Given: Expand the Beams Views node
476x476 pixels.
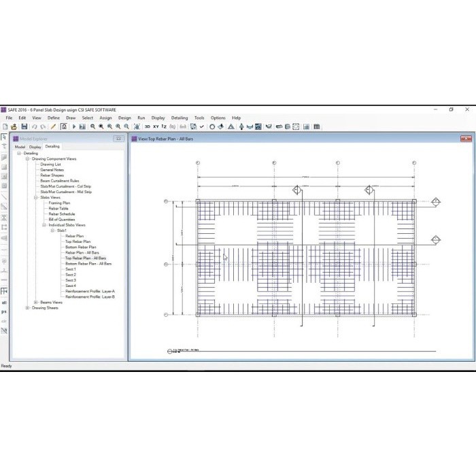Looking at the screenshot, I should pos(36,303).
